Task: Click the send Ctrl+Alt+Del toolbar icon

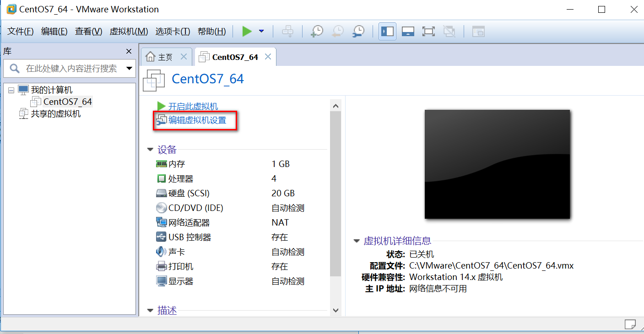Action: (x=287, y=31)
